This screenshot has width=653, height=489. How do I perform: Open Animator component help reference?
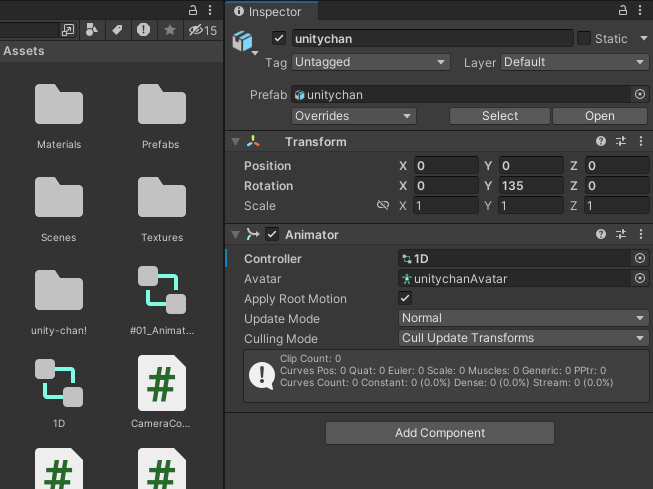click(x=601, y=235)
